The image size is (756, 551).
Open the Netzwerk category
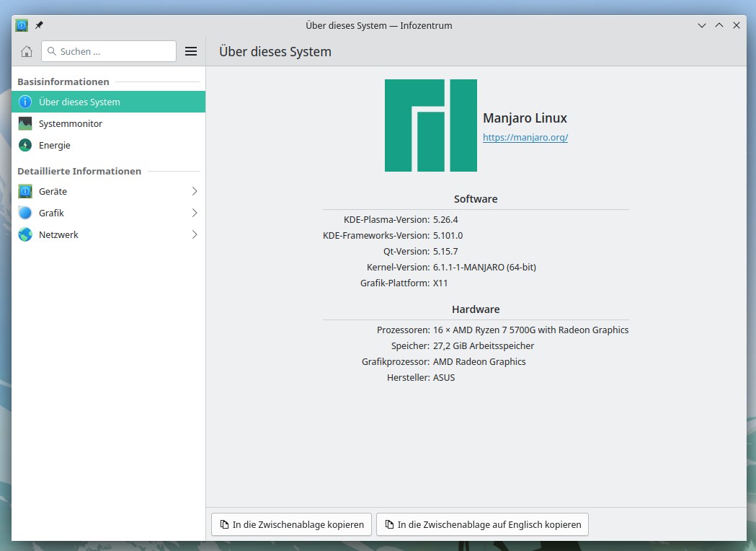click(109, 234)
